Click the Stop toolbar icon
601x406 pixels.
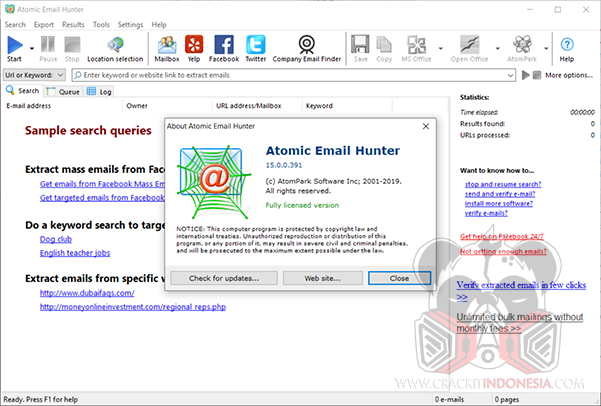tap(72, 49)
